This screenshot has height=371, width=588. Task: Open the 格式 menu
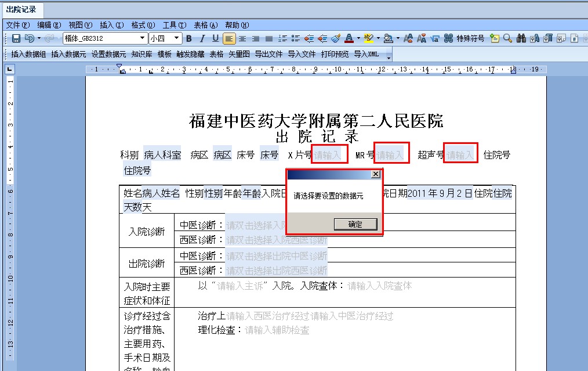[143, 25]
